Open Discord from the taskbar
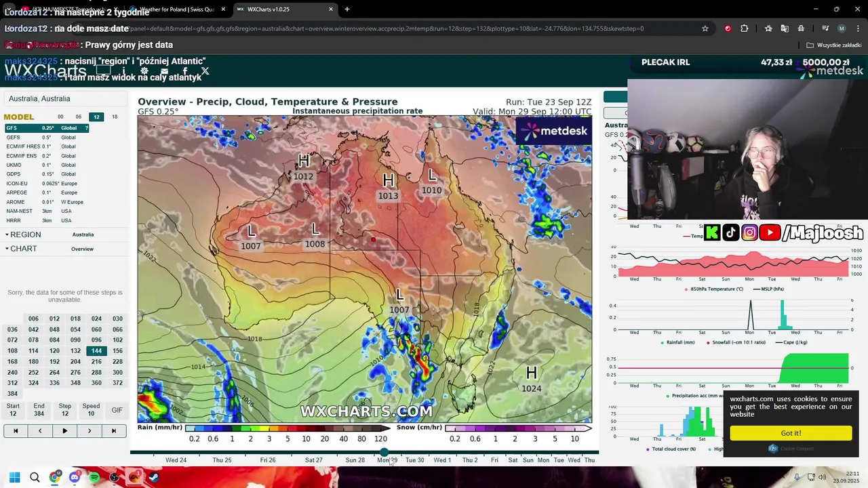The image size is (868, 488). pyautogui.click(x=75, y=477)
